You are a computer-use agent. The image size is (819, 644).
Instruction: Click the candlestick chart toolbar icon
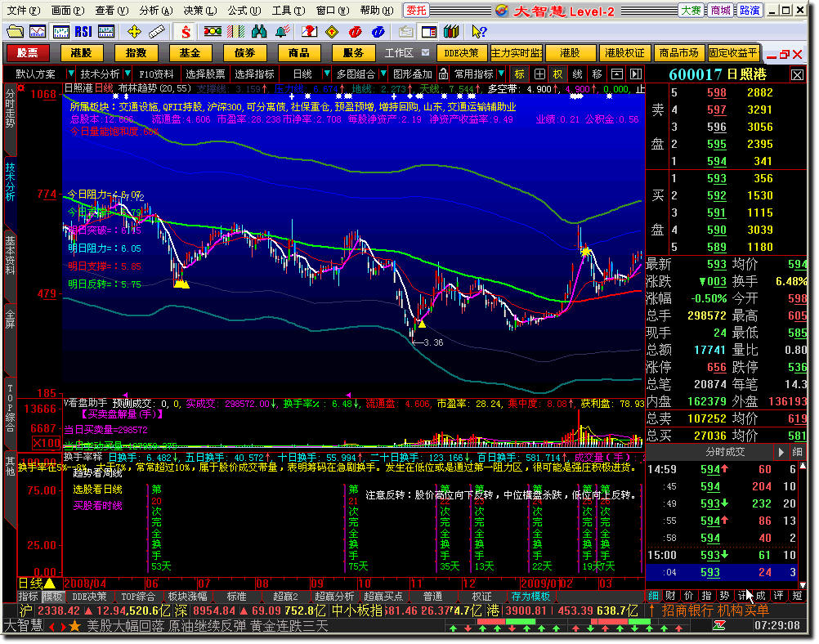pyautogui.click(x=60, y=32)
